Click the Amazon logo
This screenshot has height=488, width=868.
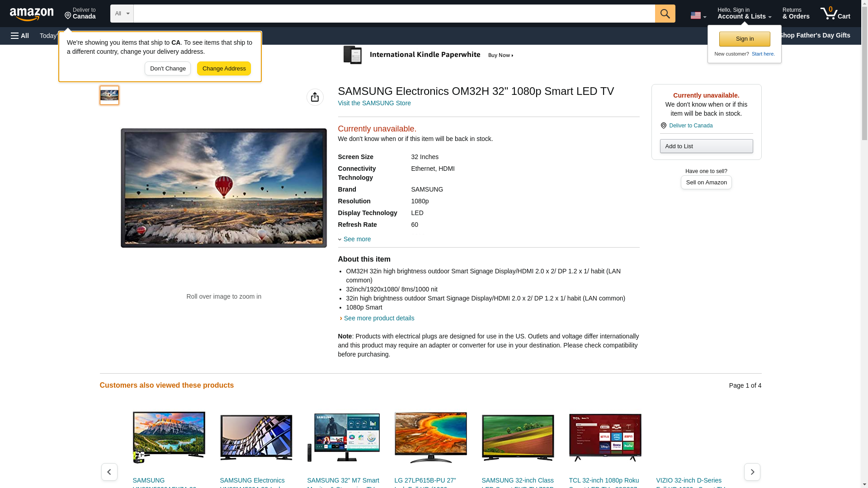[32, 14]
